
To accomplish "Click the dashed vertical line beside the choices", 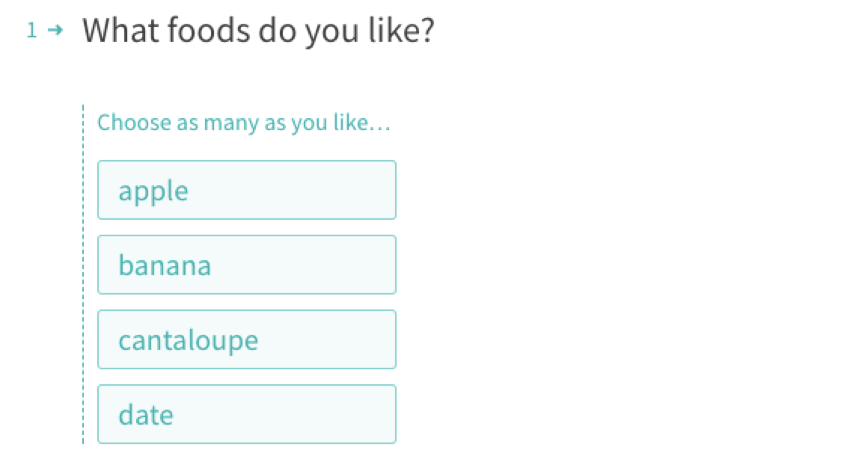I will pyautogui.click(x=83, y=274).
